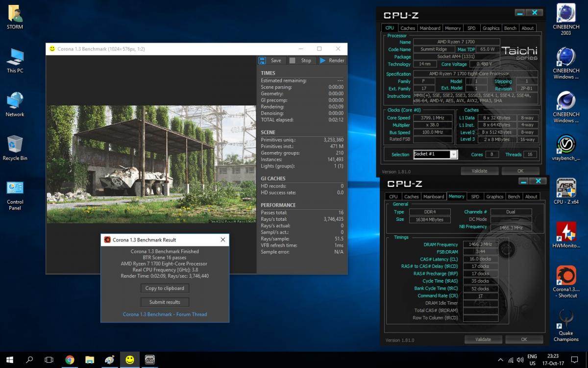This screenshot has height=368, width=588.
Task: Open Mainboard tab in CPU-Z memory timings window
Action: point(434,196)
